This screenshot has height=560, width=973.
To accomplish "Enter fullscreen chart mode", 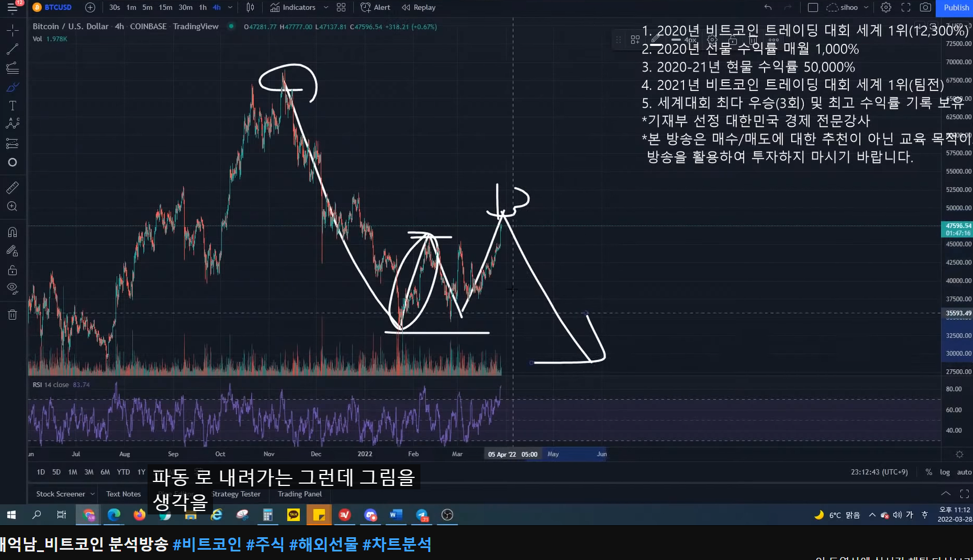I will [906, 7].
